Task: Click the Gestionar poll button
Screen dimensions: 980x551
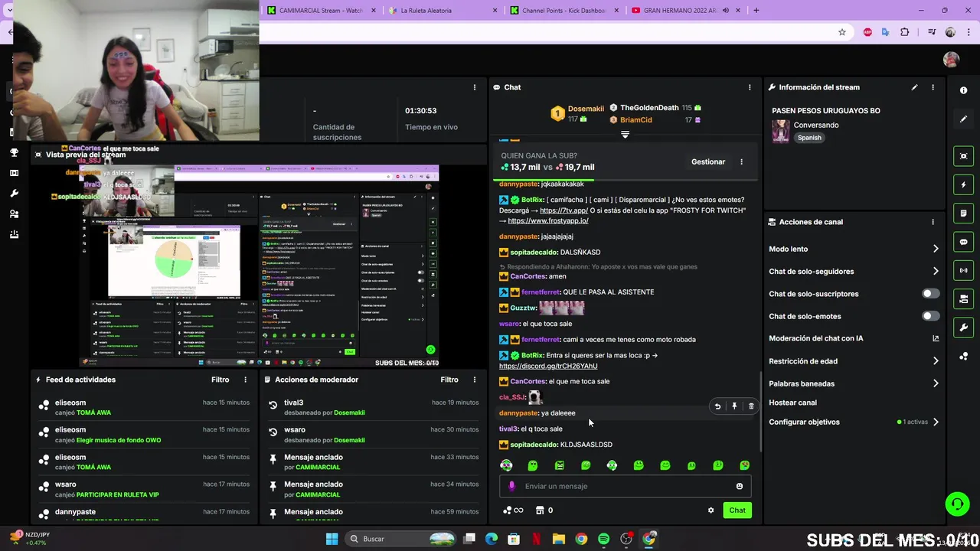Action: (708, 161)
